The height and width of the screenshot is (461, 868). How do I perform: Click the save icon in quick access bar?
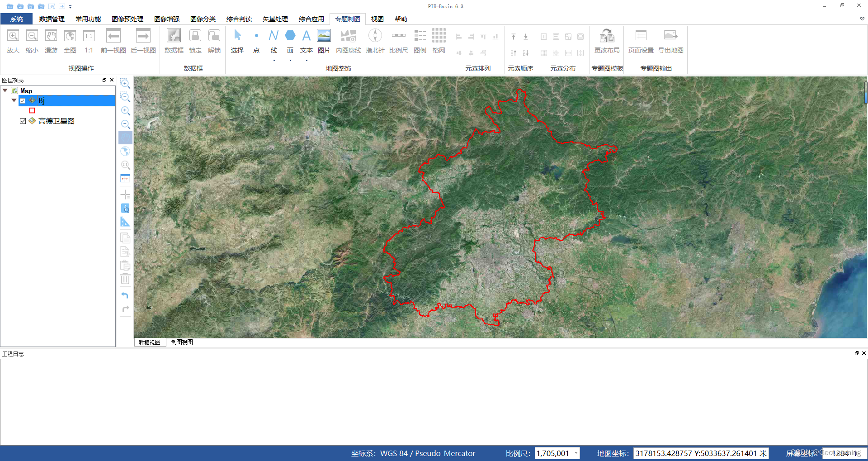coord(31,6)
